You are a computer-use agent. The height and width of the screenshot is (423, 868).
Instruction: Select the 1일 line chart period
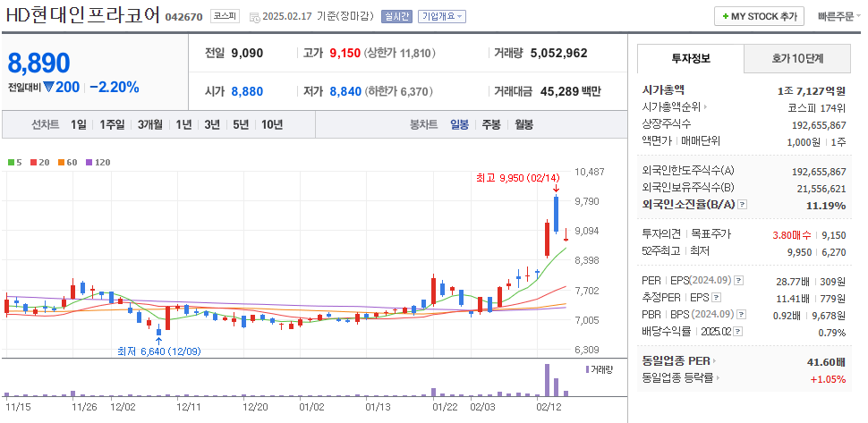coord(78,124)
